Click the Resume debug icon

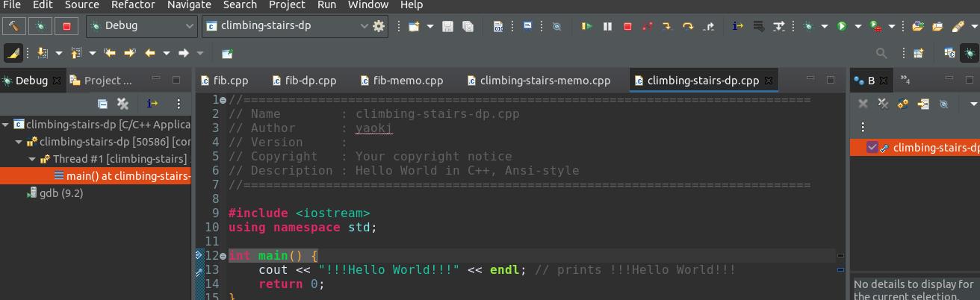pos(587,26)
